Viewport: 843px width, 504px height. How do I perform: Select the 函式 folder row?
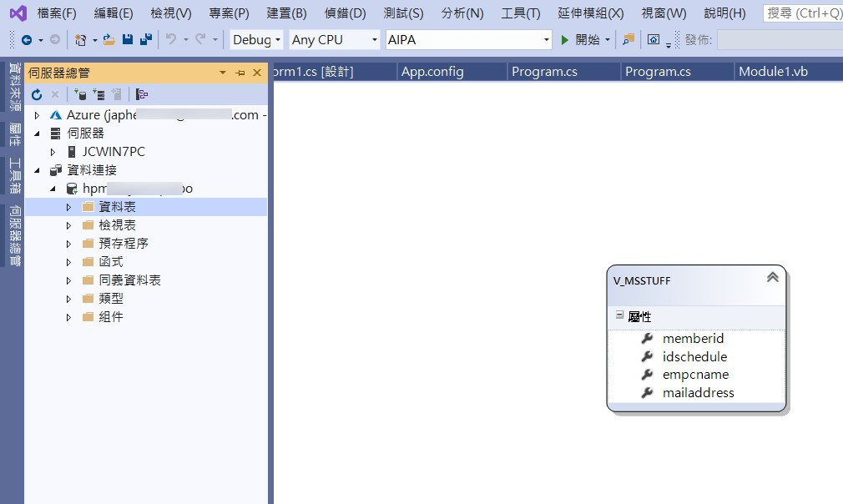(x=146, y=262)
